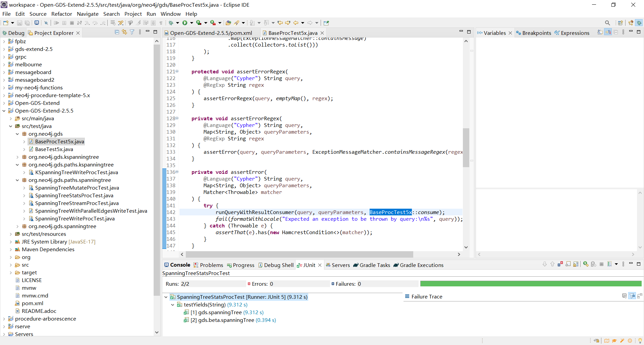The width and height of the screenshot is (644, 345).
Task: Toggle Show Logical Structure in Variables view
Action: (608, 32)
